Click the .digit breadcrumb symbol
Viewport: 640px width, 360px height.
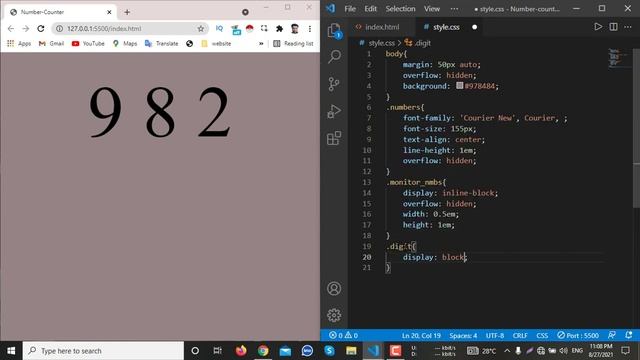click(418, 43)
